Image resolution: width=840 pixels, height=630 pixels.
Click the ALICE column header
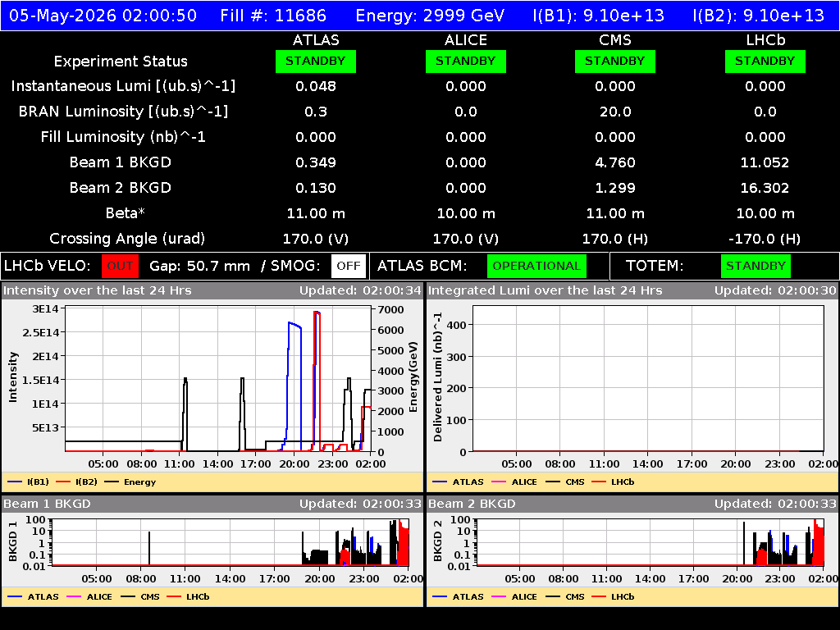point(466,40)
